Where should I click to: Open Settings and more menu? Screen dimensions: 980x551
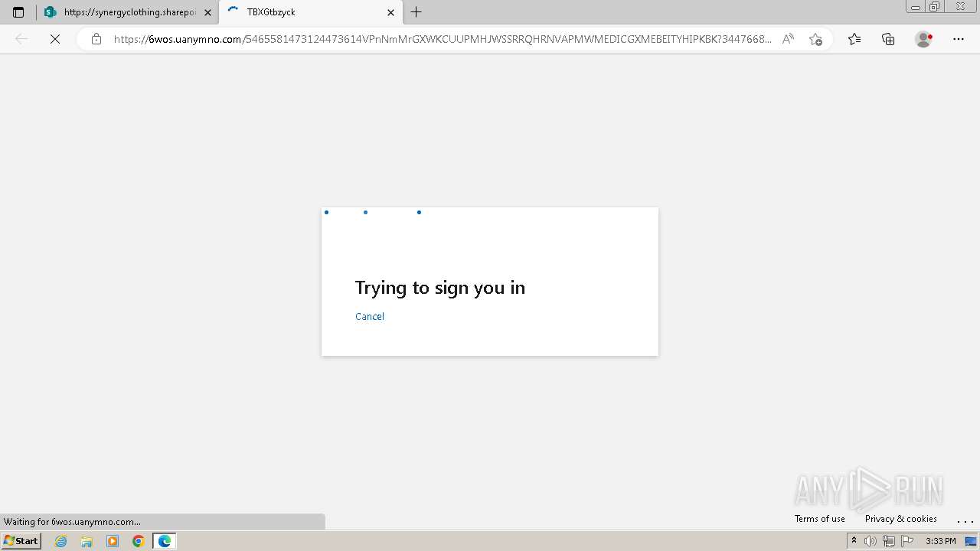pyautogui.click(x=959, y=39)
